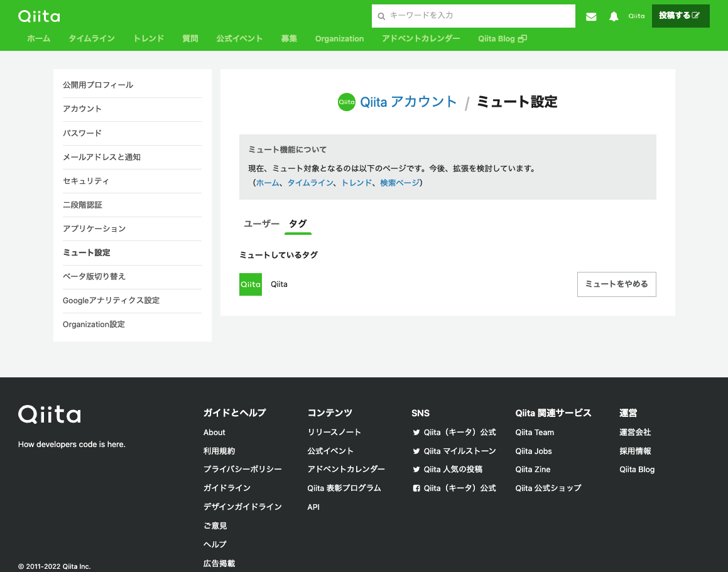Click the Qiita tag icon beside the muted tag
The image size is (728, 572).
250,284
